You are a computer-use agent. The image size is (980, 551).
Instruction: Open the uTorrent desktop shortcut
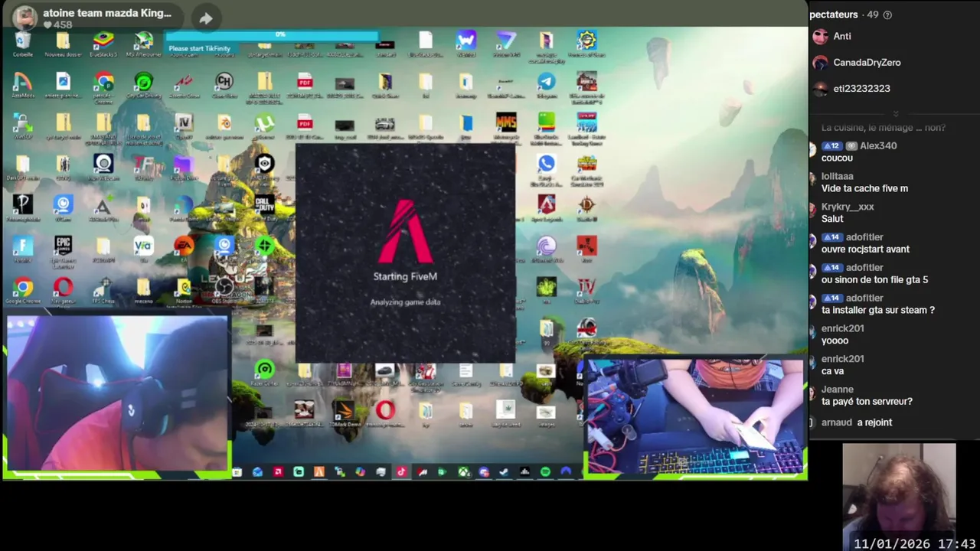pyautogui.click(x=264, y=126)
